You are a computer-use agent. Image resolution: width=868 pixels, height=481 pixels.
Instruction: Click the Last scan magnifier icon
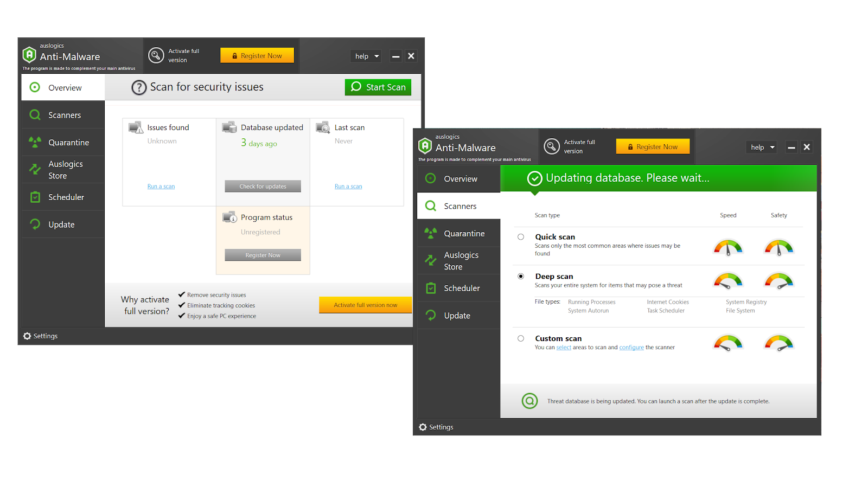(x=323, y=127)
